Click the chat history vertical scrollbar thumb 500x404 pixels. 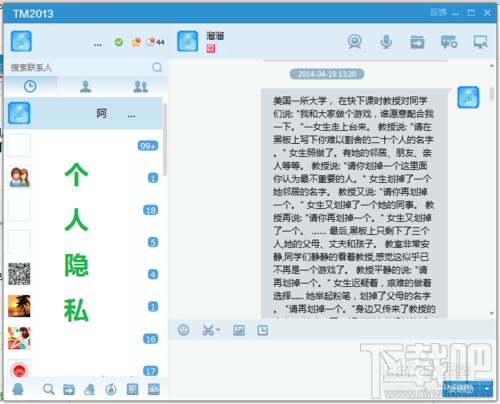[x=492, y=93]
